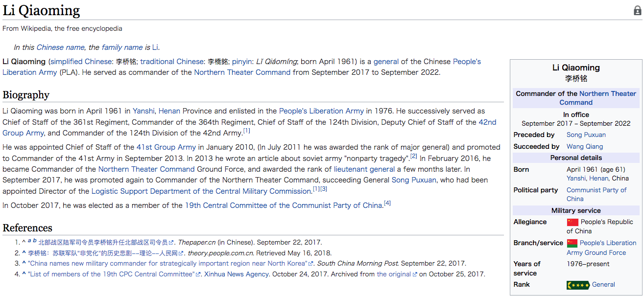Follow the "41st Group Army" link
This screenshot has width=644, height=296.
(x=166, y=147)
